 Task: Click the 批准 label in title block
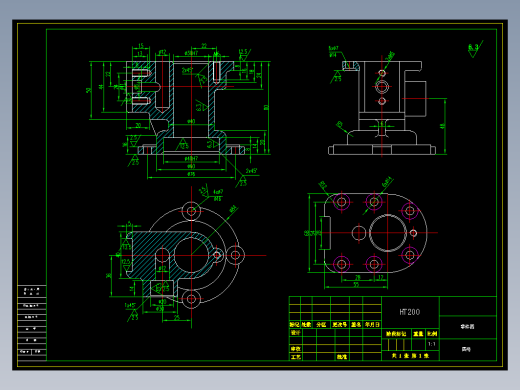(342, 357)
